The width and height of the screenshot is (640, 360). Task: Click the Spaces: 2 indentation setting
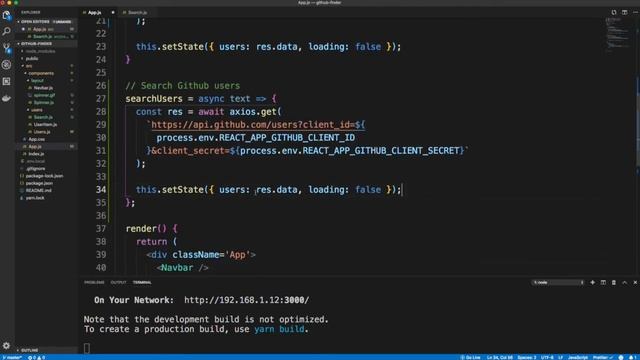(527, 358)
